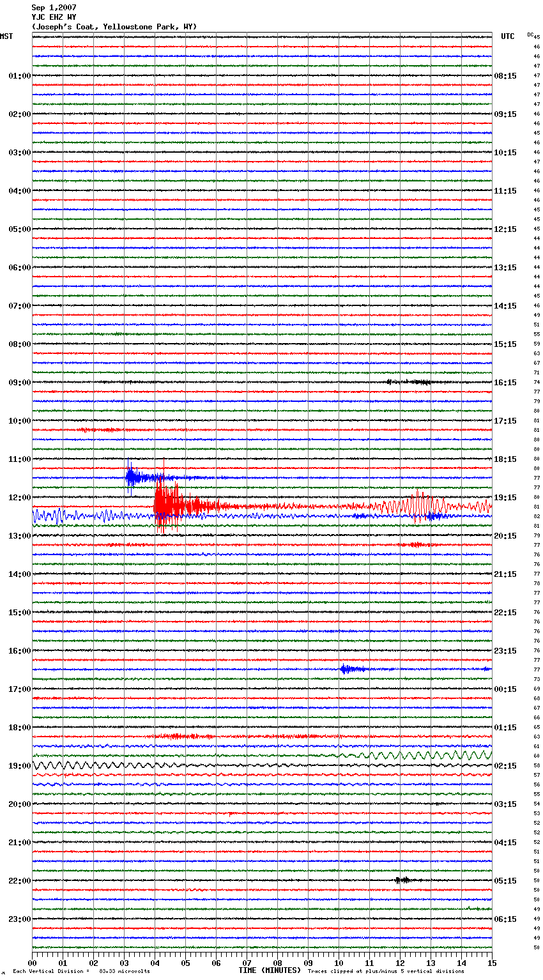This screenshot has width=543, height=980.
Task: Click the black event on the 22:00 trace
Action: (x=404, y=880)
